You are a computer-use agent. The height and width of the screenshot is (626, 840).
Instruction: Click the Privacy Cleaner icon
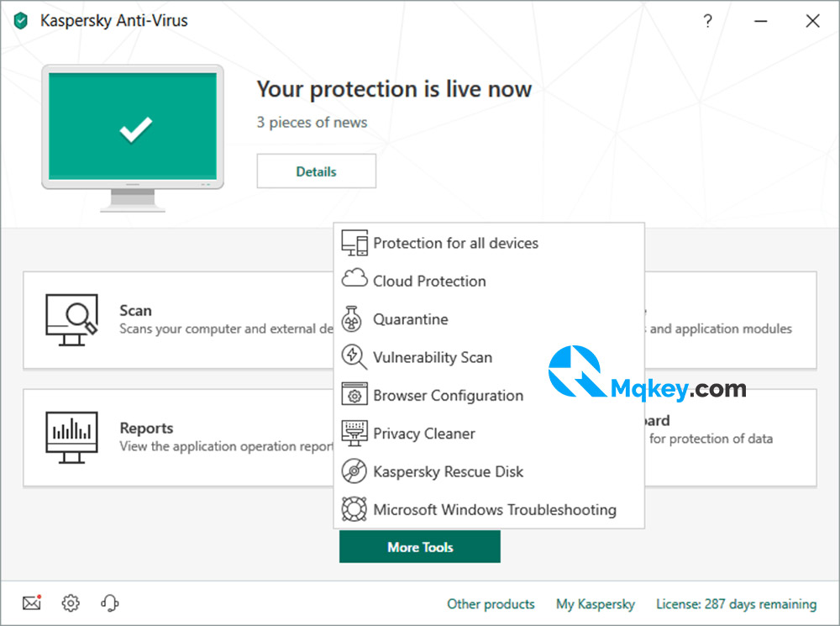pos(354,433)
